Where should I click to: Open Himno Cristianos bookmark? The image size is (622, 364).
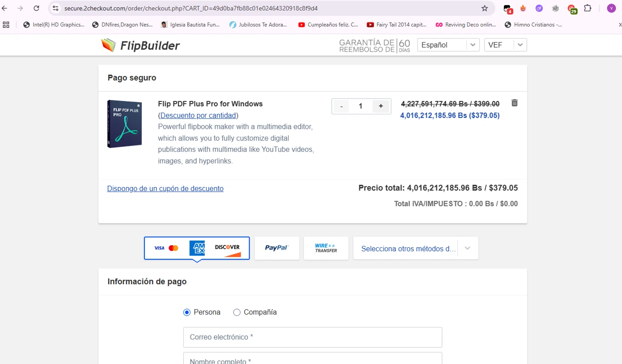533,25
